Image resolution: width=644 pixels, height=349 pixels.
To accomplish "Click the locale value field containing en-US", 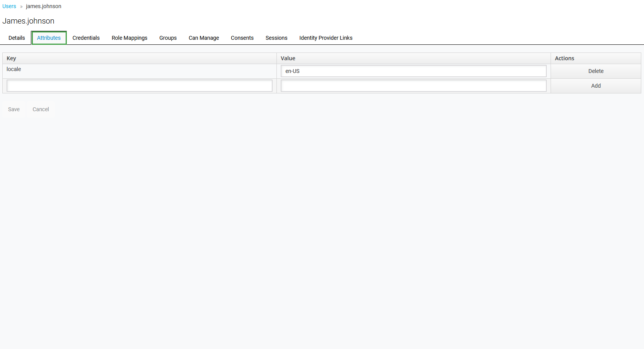I will (x=414, y=71).
